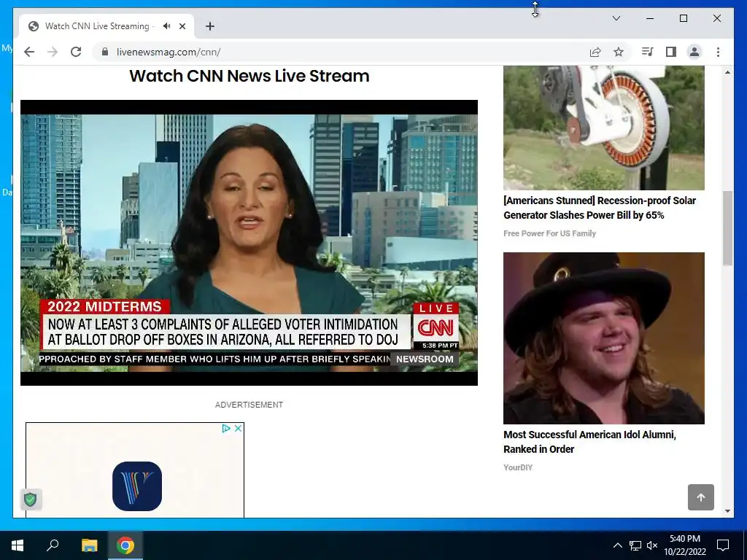Click the vertical scrollbar thumb
The width and height of the screenshot is (747, 560).
point(727,228)
